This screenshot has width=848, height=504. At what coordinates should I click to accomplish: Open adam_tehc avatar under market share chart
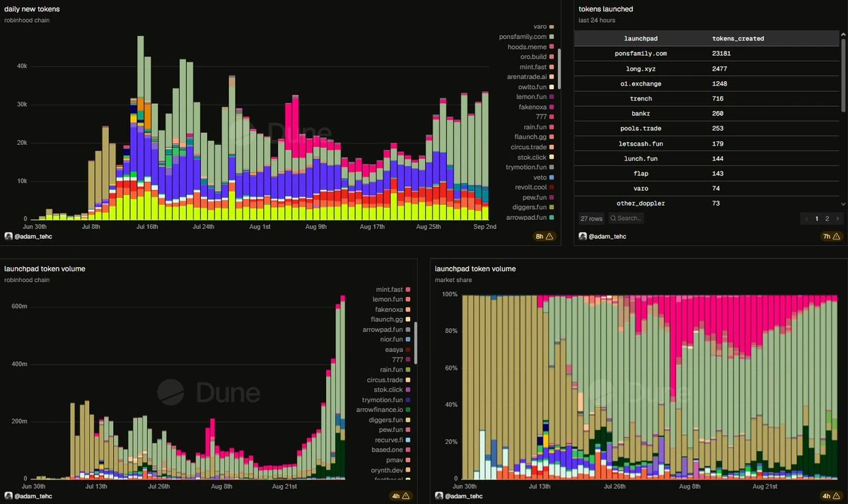(x=438, y=496)
